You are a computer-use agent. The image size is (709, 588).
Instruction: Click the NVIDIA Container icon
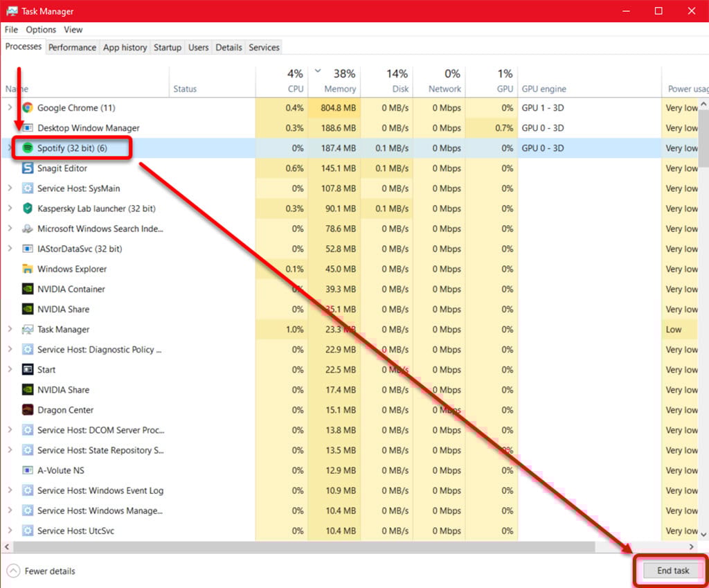(x=28, y=289)
